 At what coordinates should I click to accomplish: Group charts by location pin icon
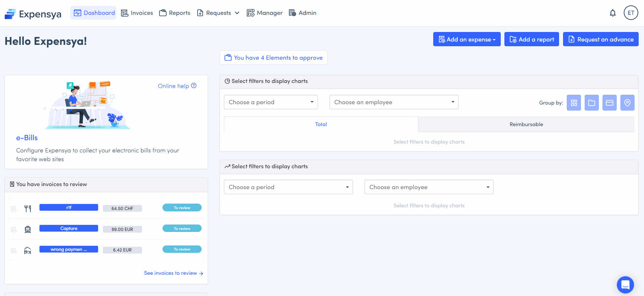[x=627, y=103]
